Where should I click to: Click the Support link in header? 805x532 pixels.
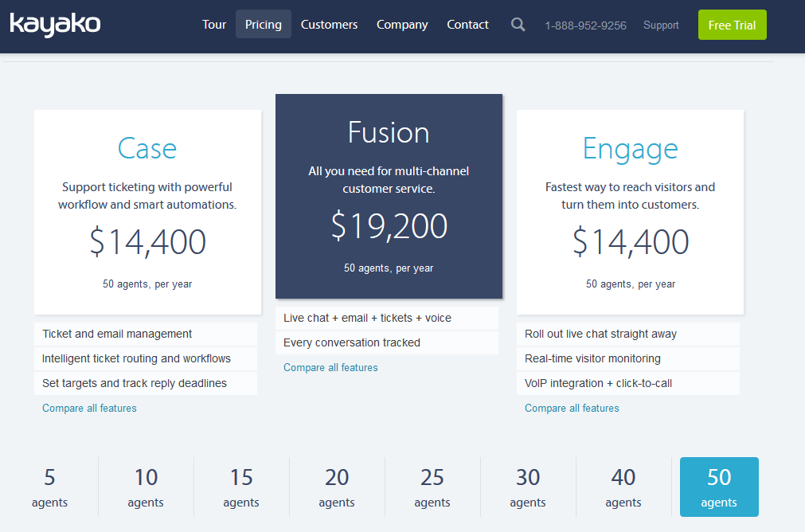(661, 25)
